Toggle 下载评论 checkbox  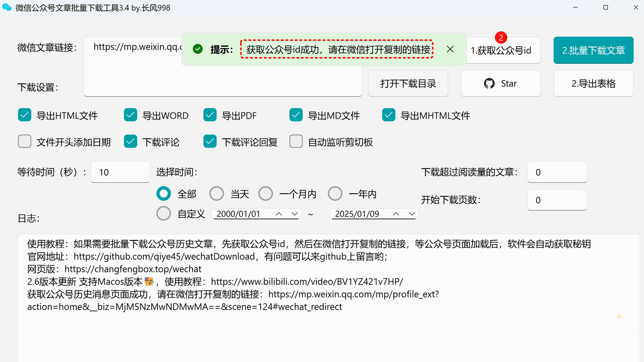(131, 142)
